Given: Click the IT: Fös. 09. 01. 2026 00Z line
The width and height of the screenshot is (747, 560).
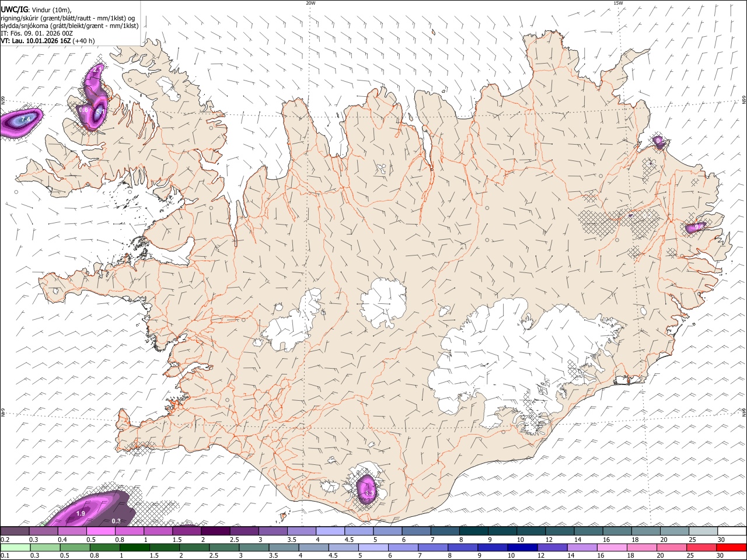Looking at the screenshot, I should coord(36,33).
